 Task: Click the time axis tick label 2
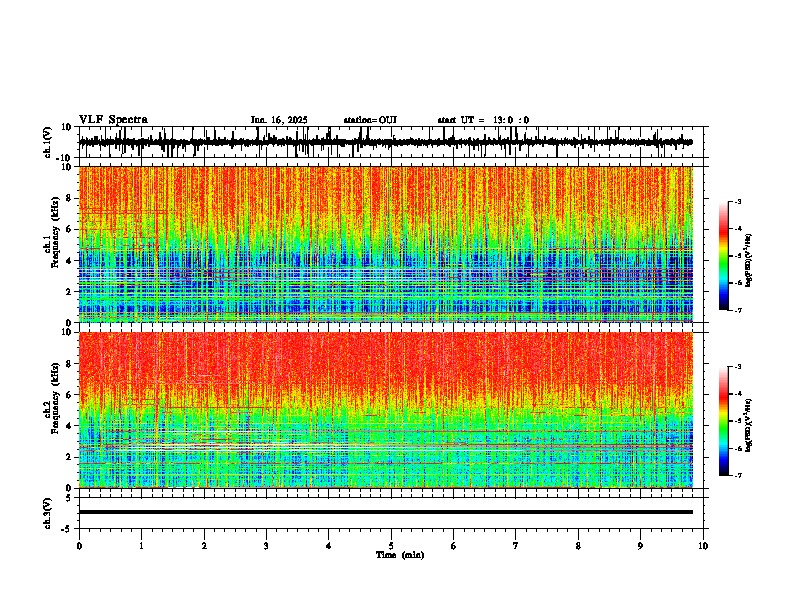204,546
